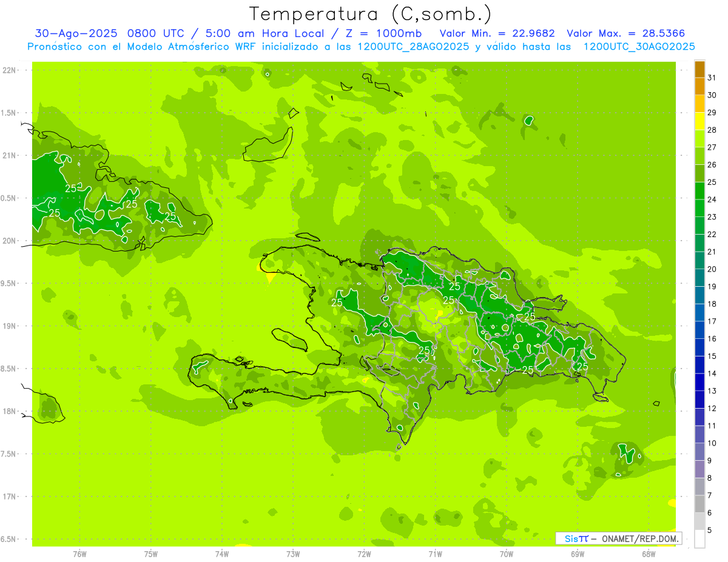Click the '72W' longitude axis label

tap(364, 554)
